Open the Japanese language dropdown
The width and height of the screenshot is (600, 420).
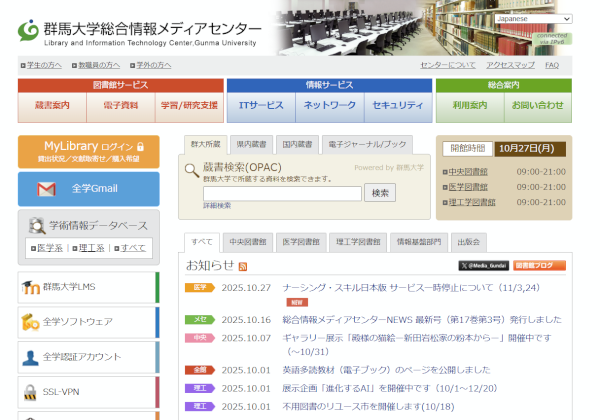(x=533, y=19)
